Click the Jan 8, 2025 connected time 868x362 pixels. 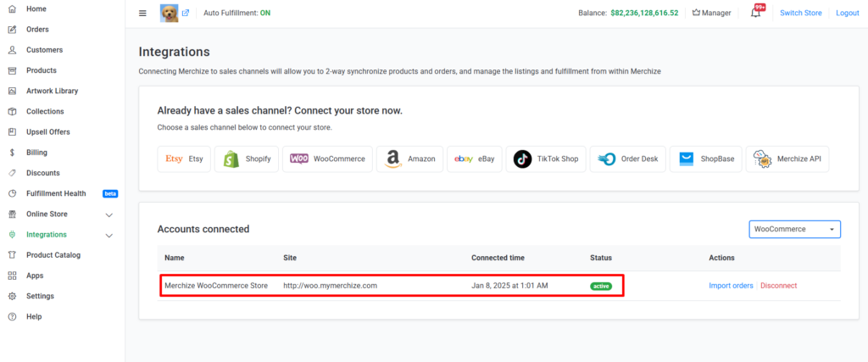[x=509, y=286]
